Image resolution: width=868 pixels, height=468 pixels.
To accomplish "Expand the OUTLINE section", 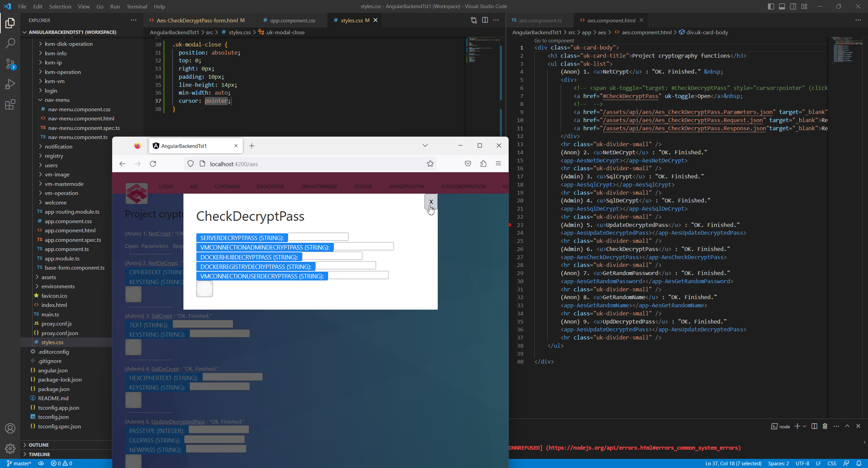I will [38, 445].
